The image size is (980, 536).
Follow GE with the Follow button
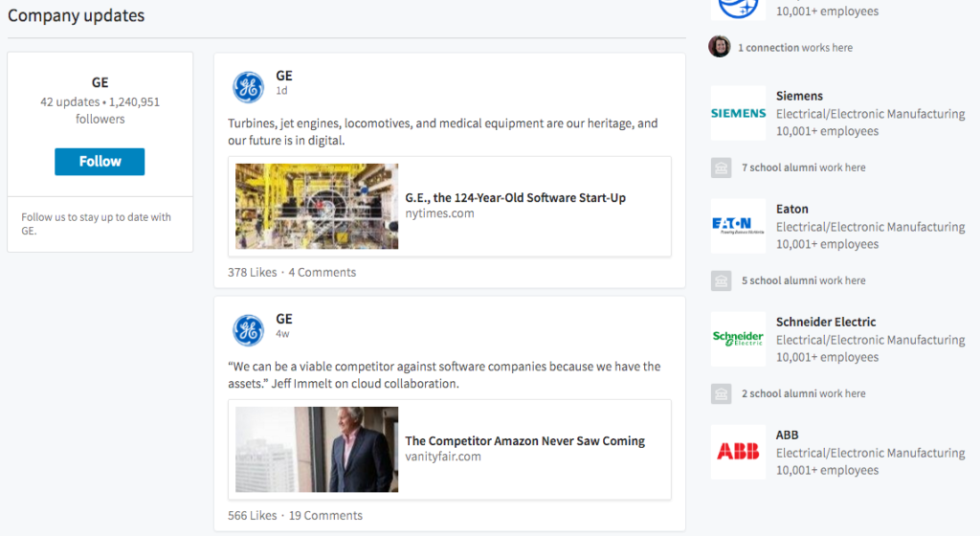click(100, 161)
